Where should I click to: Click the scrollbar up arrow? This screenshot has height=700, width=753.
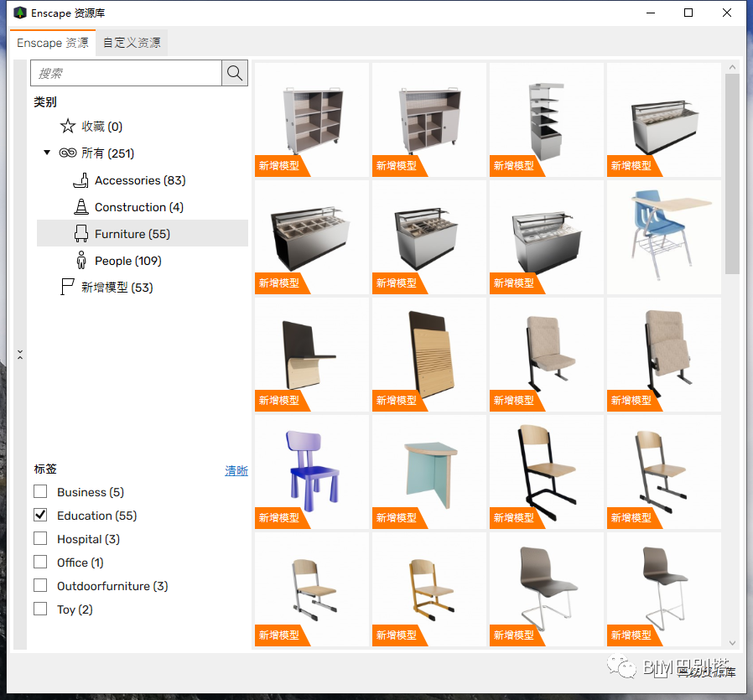(x=732, y=67)
